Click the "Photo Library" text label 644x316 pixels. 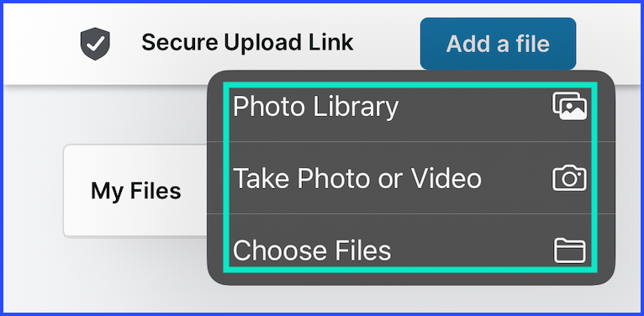click(x=315, y=107)
